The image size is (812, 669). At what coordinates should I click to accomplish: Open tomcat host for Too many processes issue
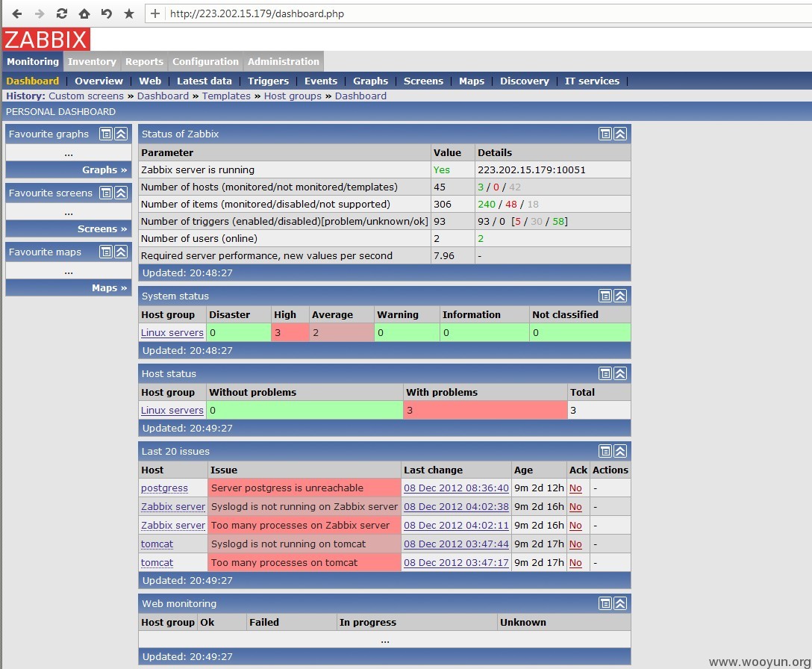tap(157, 563)
